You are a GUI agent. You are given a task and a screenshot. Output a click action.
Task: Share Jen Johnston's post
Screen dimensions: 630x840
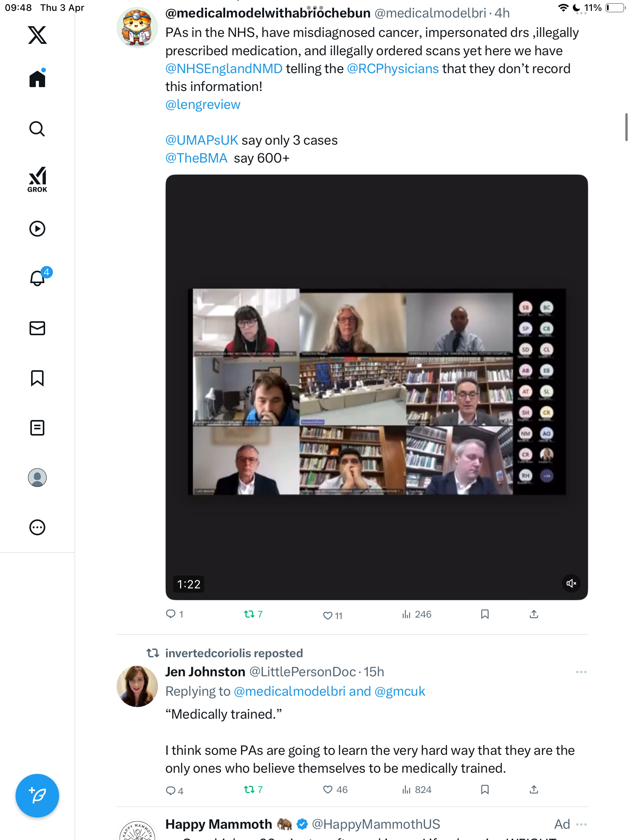(x=534, y=789)
